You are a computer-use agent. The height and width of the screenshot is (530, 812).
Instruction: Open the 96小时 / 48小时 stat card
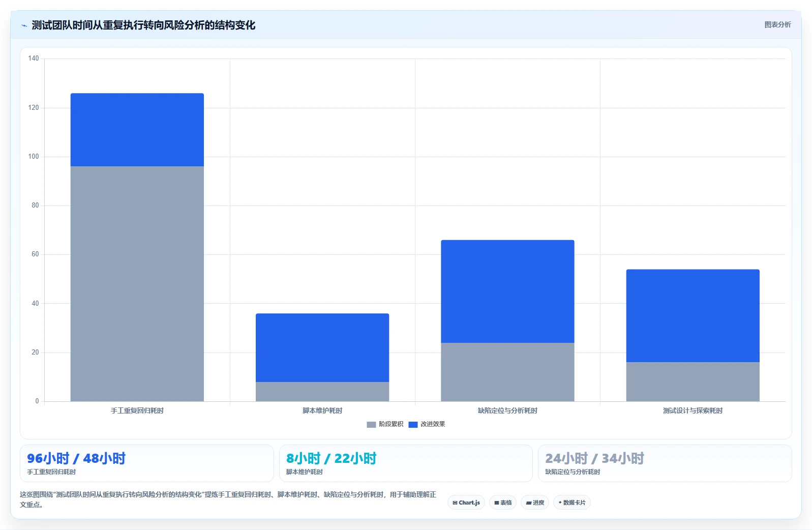tap(147, 463)
